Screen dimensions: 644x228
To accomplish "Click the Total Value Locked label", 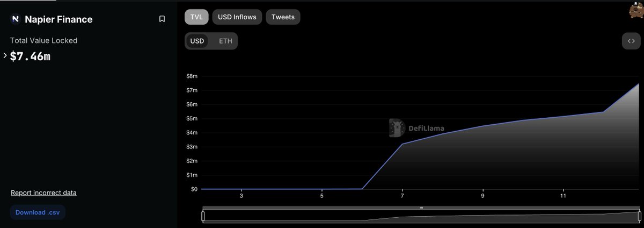I will click(x=43, y=40).
